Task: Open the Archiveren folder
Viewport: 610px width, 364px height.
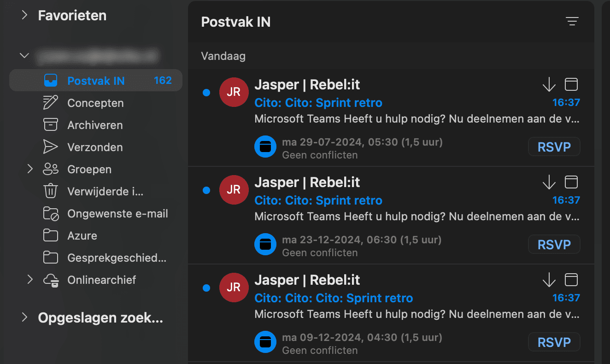Action: click(x=95, y=125)
